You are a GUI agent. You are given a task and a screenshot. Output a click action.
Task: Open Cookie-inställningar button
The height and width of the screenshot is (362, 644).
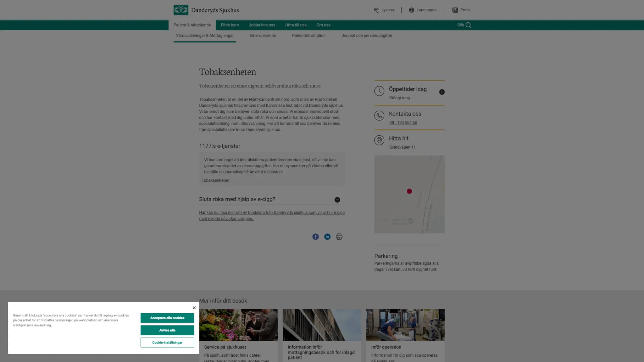point(167,343)
